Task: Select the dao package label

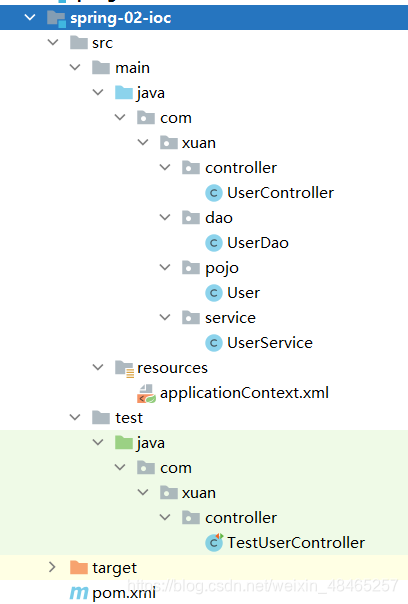Action: pyautogui.click(x=219, y=218)
